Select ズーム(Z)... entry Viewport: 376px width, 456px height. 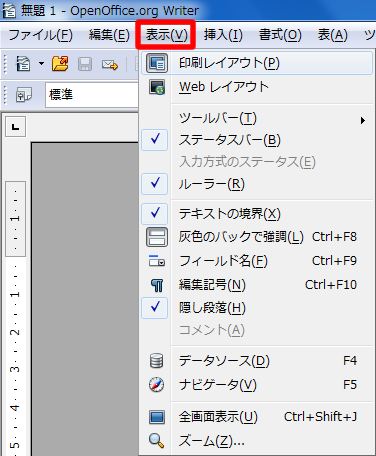[257, 441]
